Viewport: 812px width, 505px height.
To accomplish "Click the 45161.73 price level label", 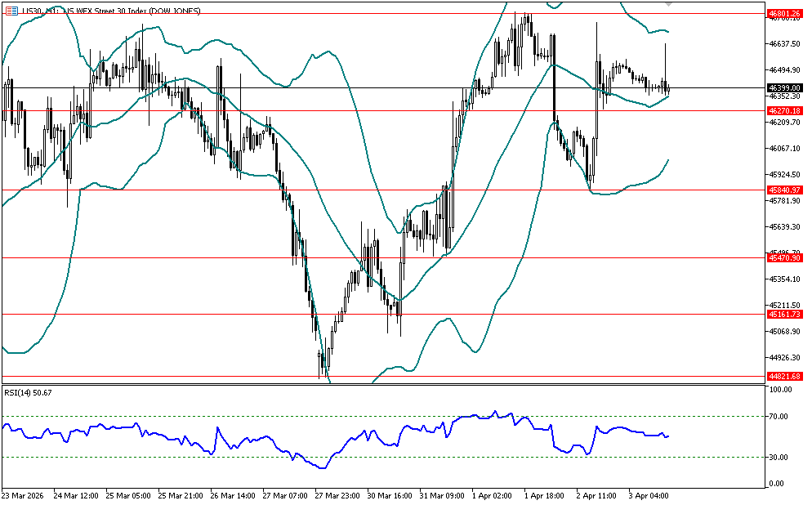I will tap(784, 314).
